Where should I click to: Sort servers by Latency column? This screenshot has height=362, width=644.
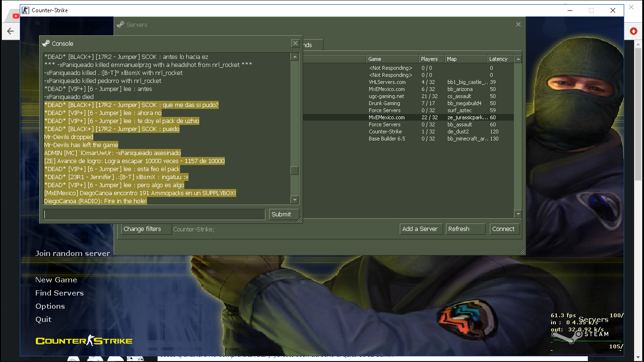(x=501, y=59)
